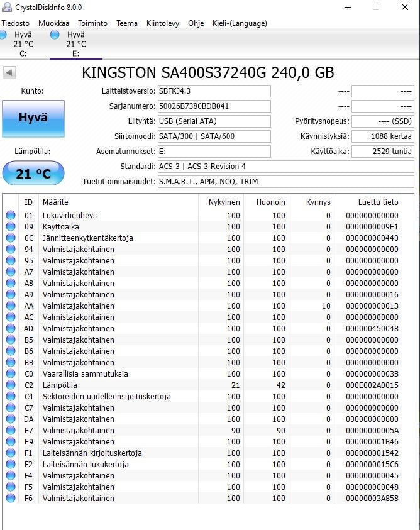Select the Lämpötila attribute row
Screen dimensions: 420x530
pyautogui.click(x=203, y=385)
